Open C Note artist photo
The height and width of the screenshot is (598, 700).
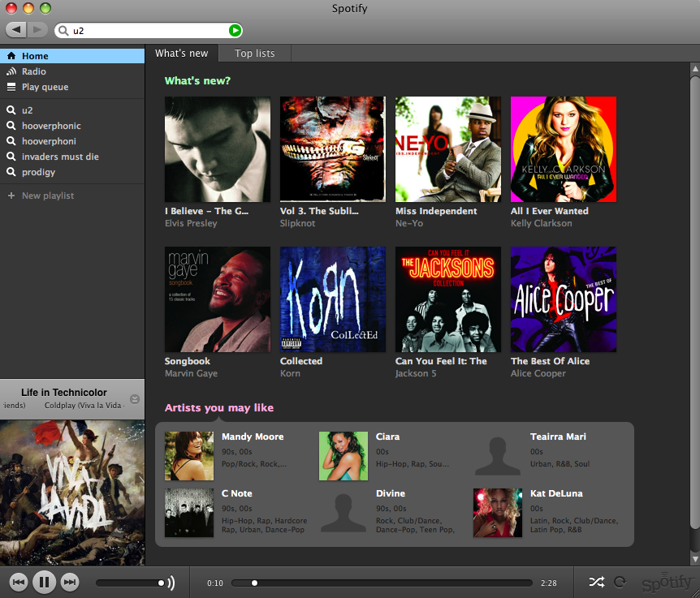[x=189, y=513]
